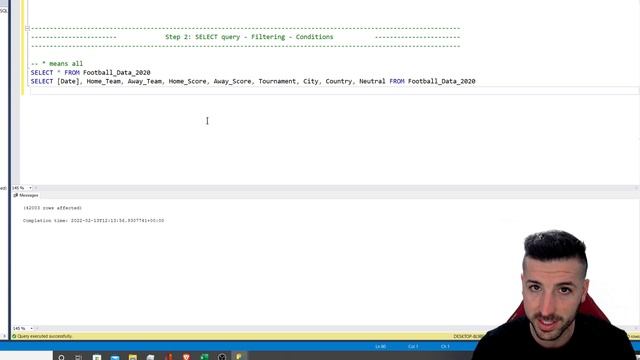The height and width of the screenshot is (360, 640).
Task: Click the '* means all' comment line
Action: click(x=57, y=63)
